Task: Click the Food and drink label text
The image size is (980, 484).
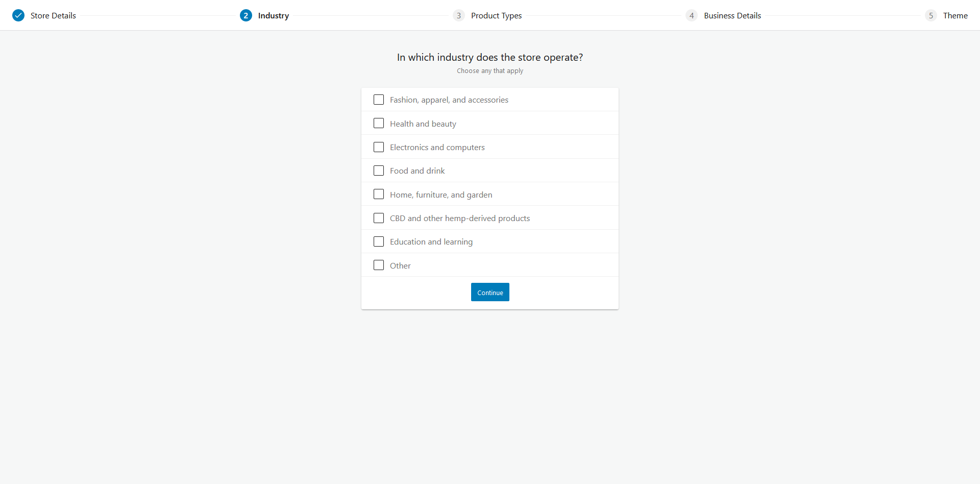Action: point(418,171)
